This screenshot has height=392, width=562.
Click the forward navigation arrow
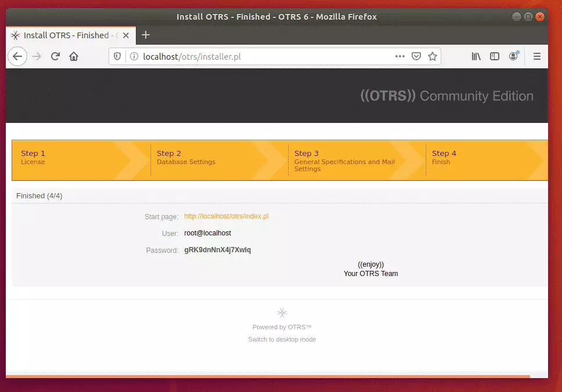(x=37, y=56)
